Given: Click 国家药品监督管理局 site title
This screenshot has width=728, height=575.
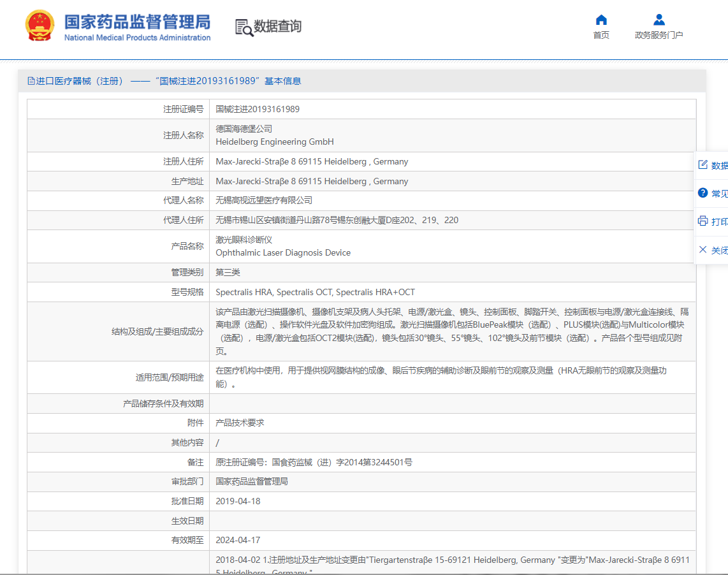Looking at the screenshot, I should click(137, 22).
